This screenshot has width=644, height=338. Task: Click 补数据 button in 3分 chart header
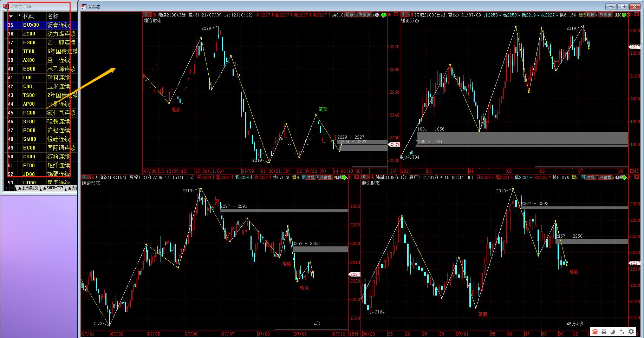point(365,15)
